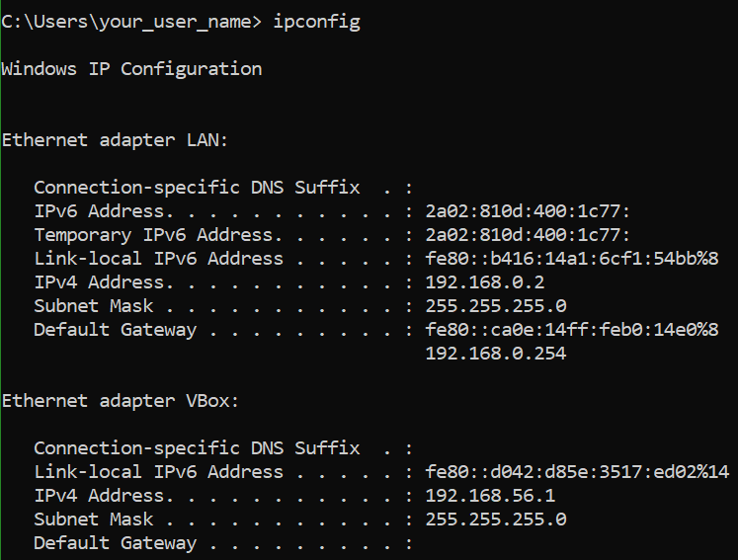The width and height of the screenshot is (738, 560).
Task: Click the default gateway 192.168.0.254
Action: tap(496, 354)
